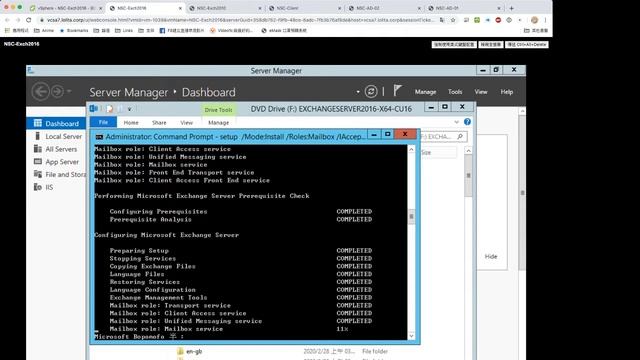640x360 pixels.
Task: Expand the Explorer ribbon with the chevron
Action: [456, 122]
